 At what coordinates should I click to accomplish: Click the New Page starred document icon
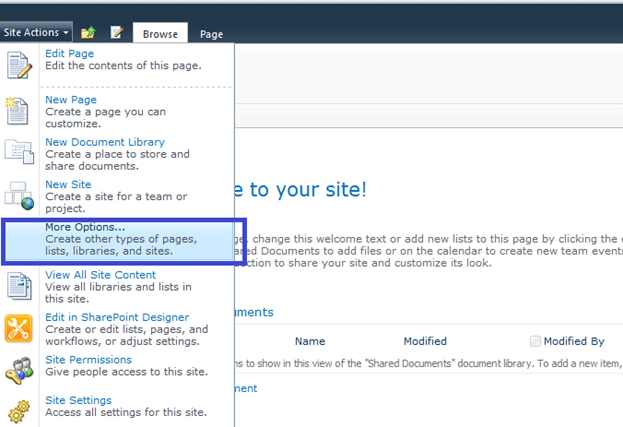pyautogui.click(x=17, y=111)
